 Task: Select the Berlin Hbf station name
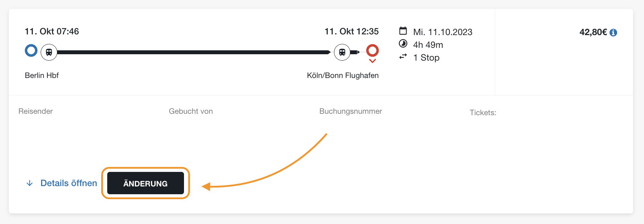[42, 75]
